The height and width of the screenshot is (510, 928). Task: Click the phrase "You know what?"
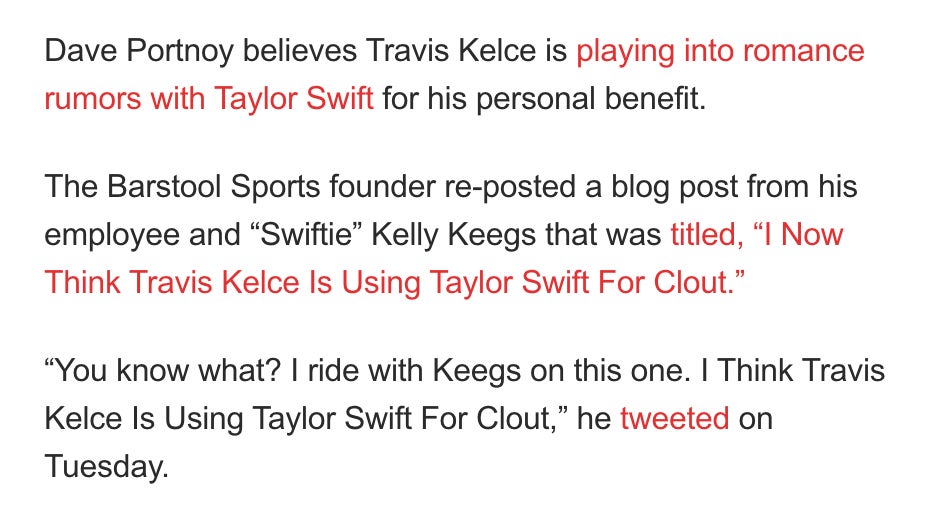[x=158, y=371]
